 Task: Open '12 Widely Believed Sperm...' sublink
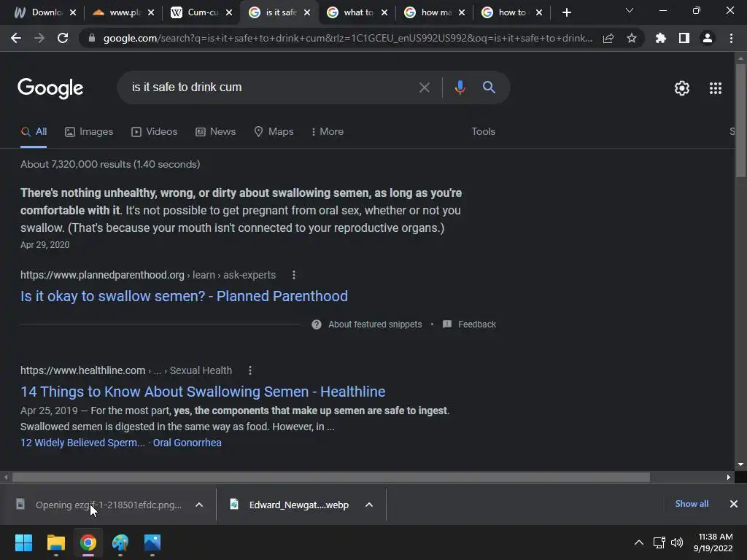tap(82, 443)
